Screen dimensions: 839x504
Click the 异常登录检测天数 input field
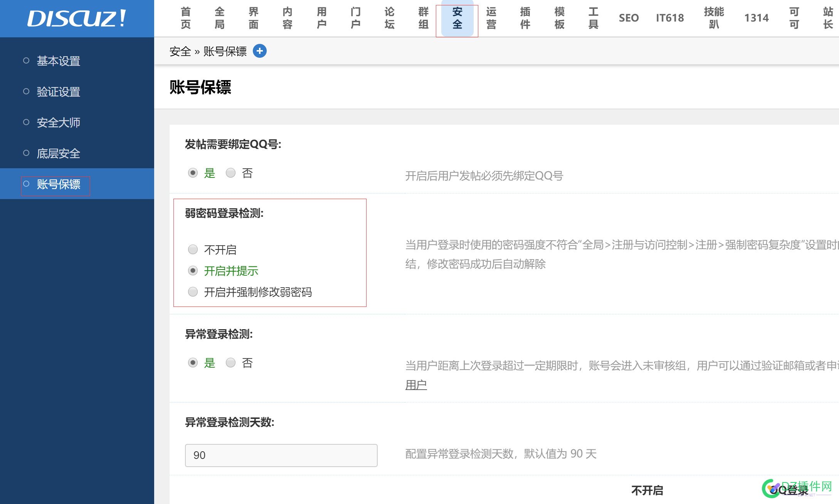point(281,455)
